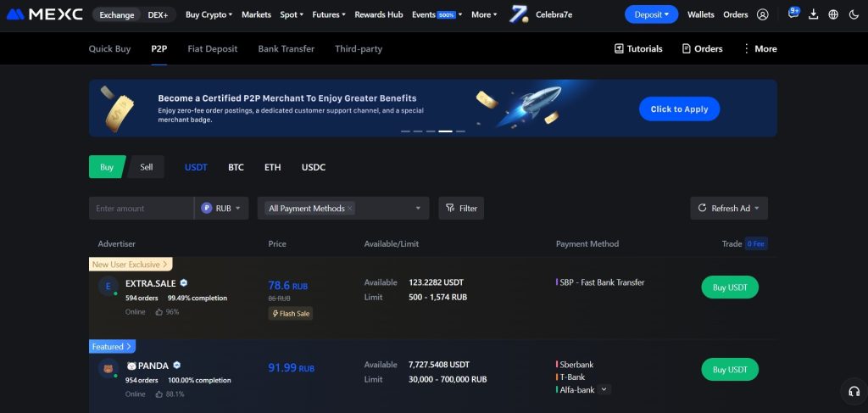868x413 pixels.
Task: Select the USDC coin tab
Action: 314,167
